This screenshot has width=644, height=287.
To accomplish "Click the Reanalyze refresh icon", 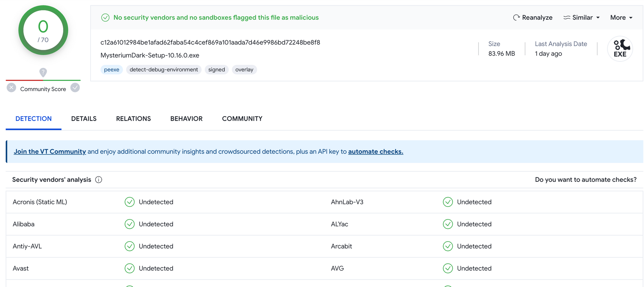I will (x=516, y=17).
